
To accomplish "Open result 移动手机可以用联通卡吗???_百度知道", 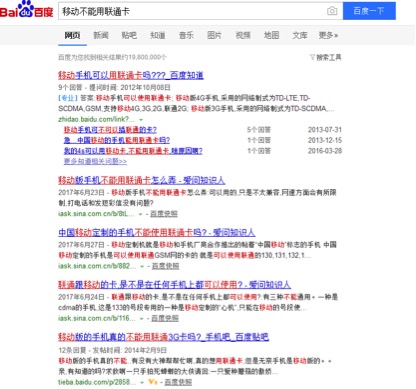I will (x=131, y=75).
